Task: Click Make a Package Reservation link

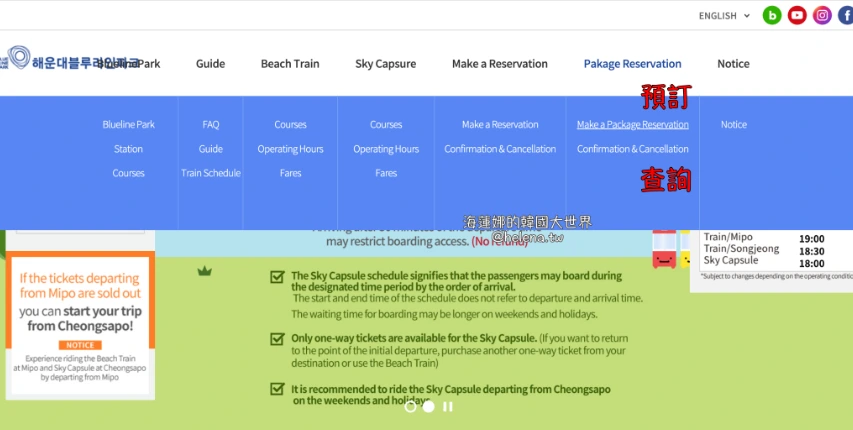Action: (633, 125)
